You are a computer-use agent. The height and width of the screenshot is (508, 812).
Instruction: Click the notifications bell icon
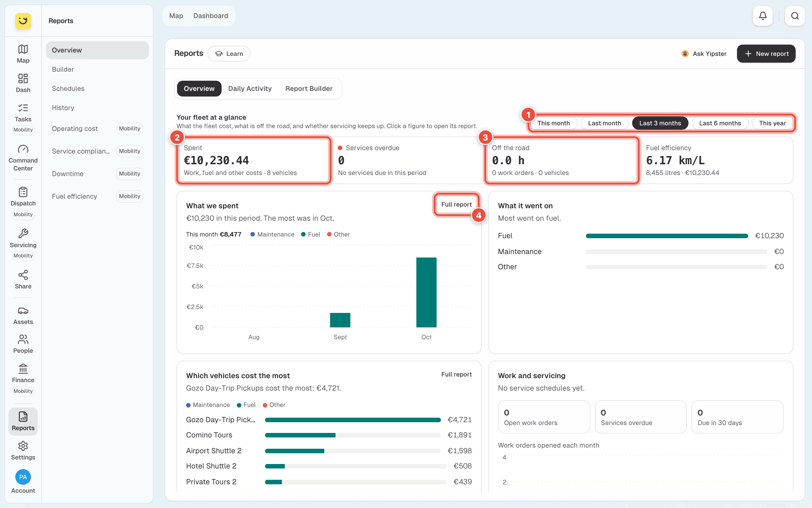(763, 16)
